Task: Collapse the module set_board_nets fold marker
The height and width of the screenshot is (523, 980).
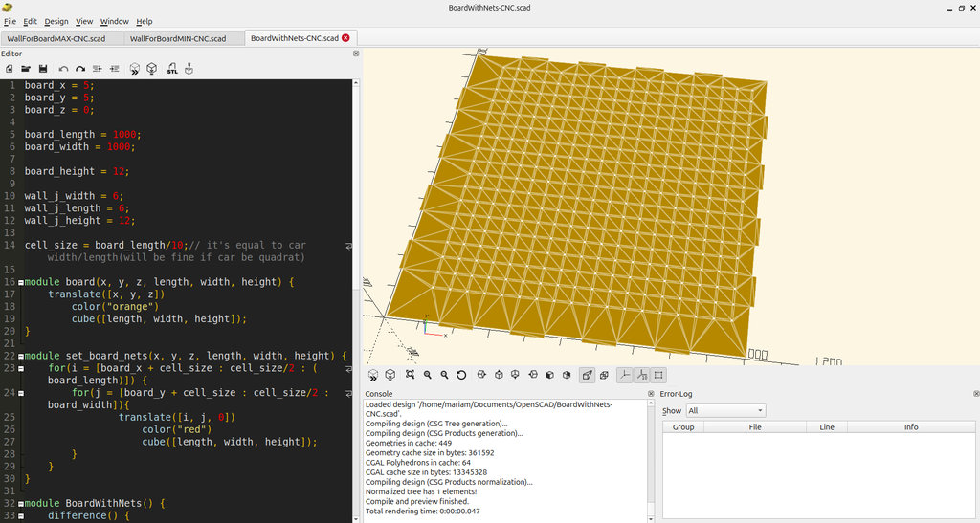Action: coord(20,356)
